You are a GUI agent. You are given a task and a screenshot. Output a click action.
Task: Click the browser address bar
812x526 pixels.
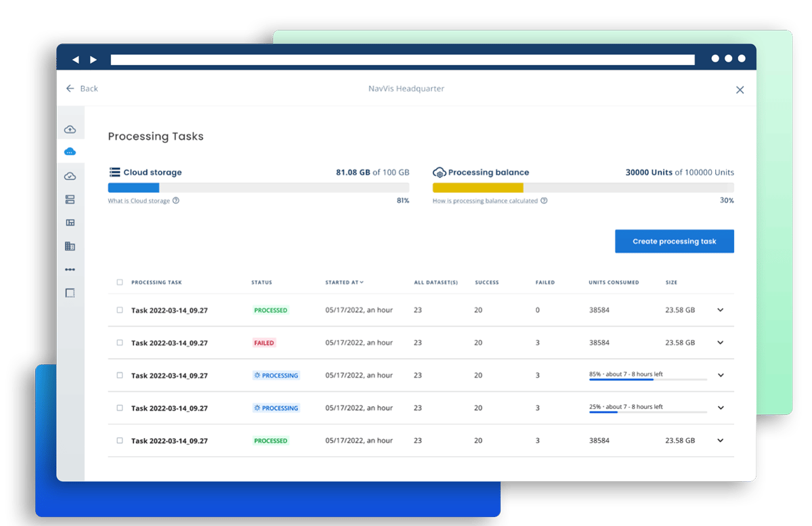[402, 60]
